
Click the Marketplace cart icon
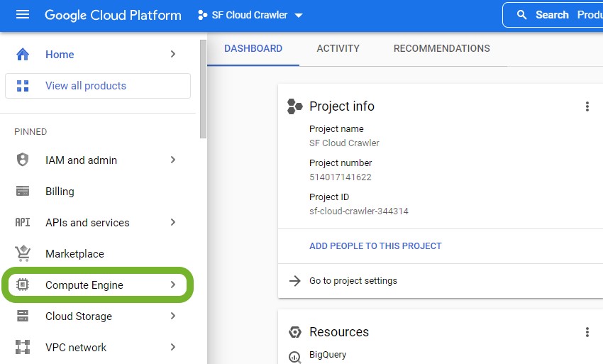[x=23, y=253]
